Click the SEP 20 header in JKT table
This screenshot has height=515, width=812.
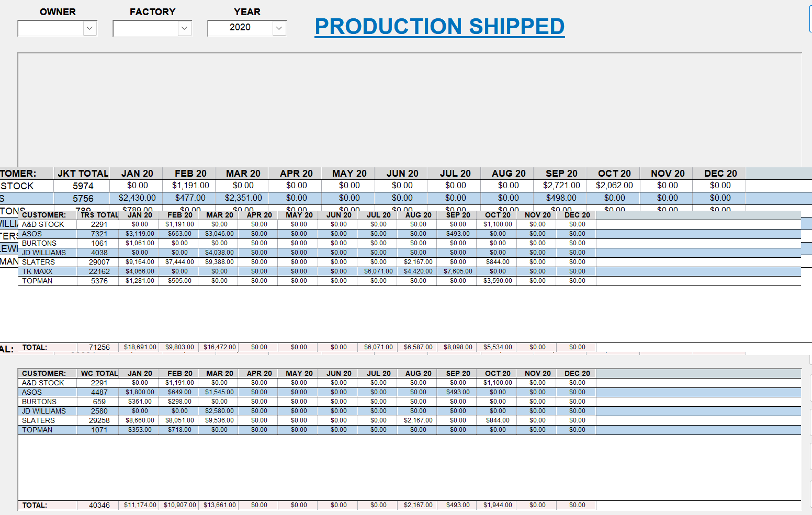(561, 174)
